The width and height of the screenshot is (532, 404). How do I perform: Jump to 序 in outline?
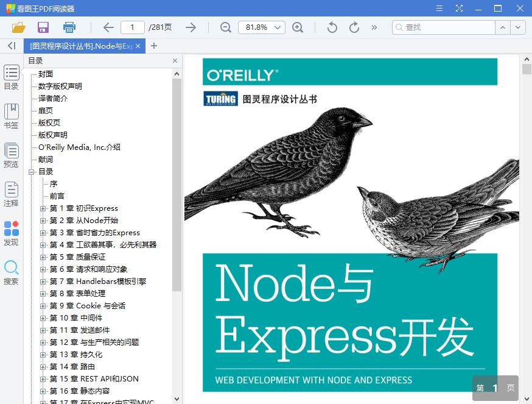tap(54, 184)
